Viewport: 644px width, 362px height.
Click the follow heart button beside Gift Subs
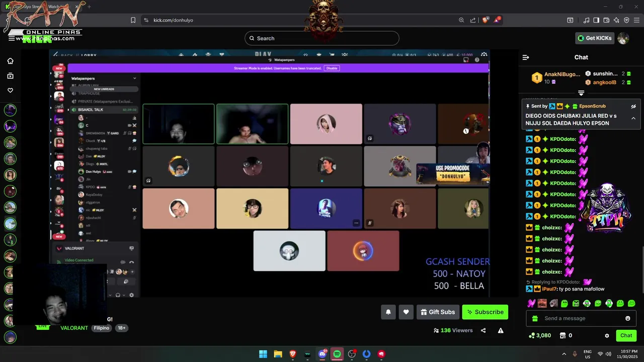406,312
